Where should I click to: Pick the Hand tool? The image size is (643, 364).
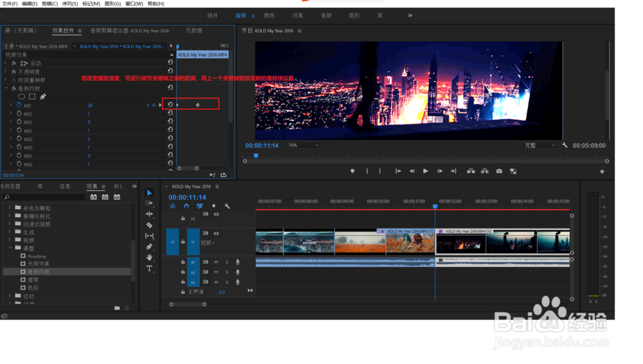pyautogui.click(x=149, y=257)
